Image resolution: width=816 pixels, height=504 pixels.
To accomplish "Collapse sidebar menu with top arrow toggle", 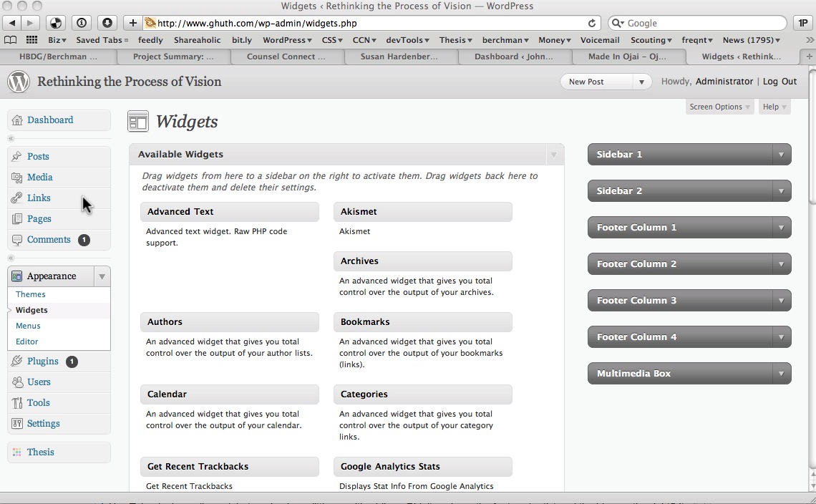I will point(11,138).
